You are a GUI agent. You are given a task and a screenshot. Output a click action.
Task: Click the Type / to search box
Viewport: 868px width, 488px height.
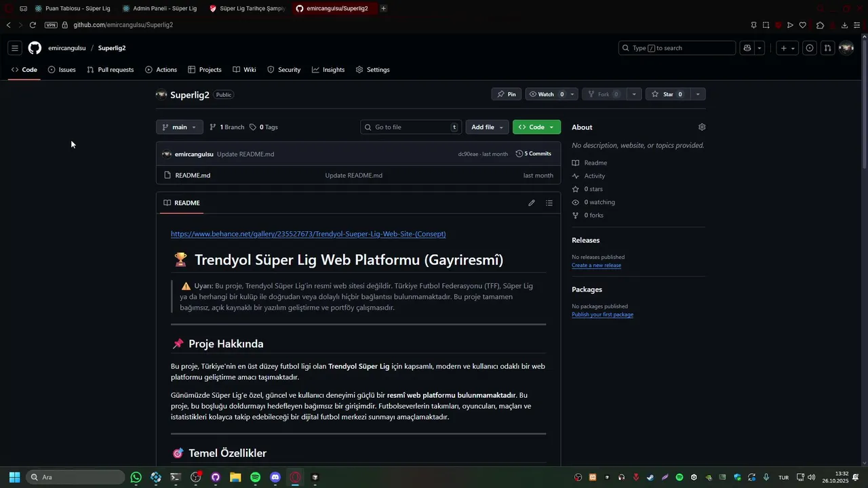677,48
